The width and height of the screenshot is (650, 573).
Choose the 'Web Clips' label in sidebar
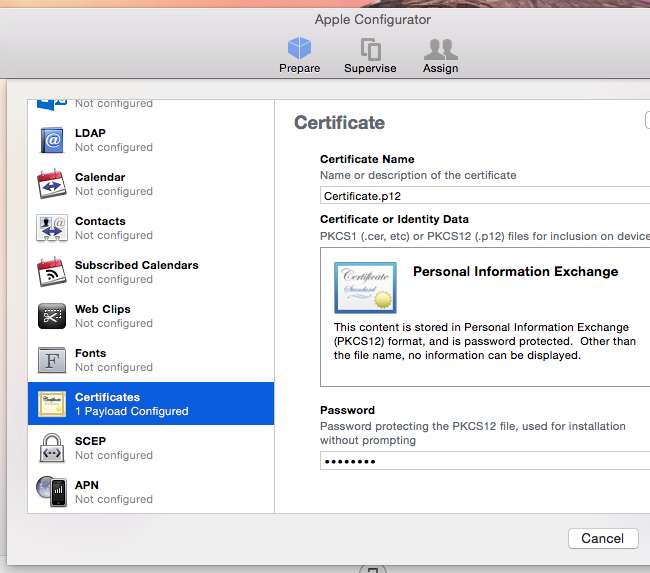(102, 309)
